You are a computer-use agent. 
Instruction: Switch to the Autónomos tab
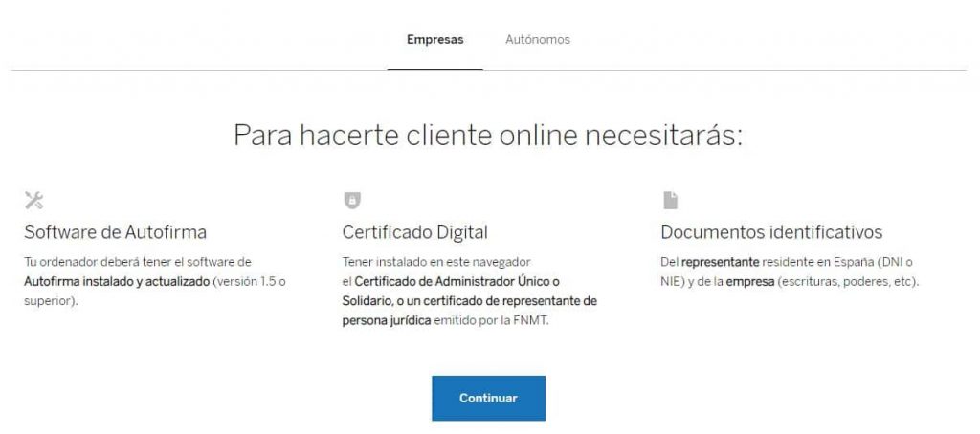click(x=538, y=40)
